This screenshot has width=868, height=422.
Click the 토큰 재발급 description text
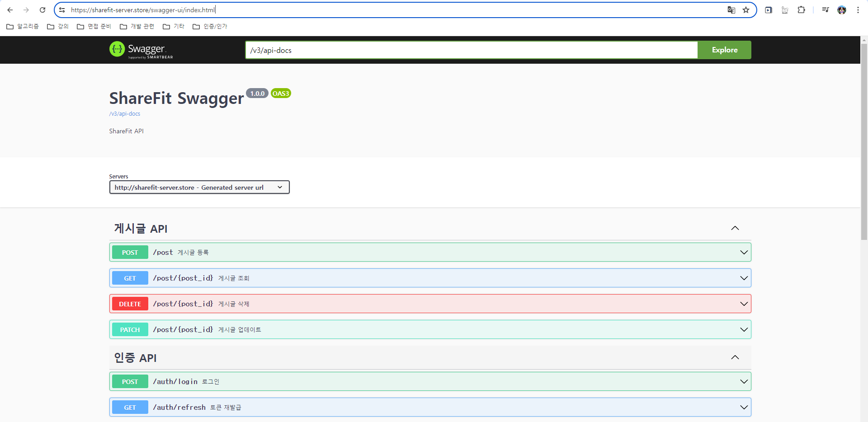226,408
